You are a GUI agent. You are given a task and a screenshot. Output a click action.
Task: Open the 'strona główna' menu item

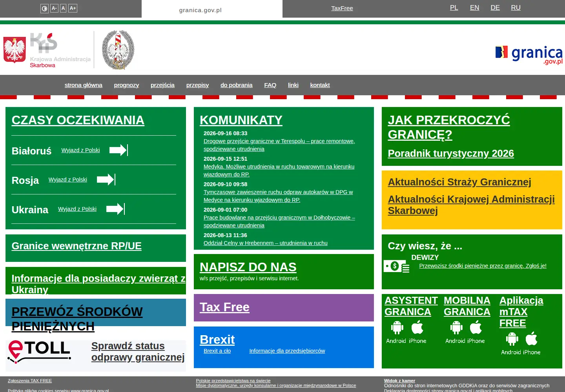click(84, 85)
